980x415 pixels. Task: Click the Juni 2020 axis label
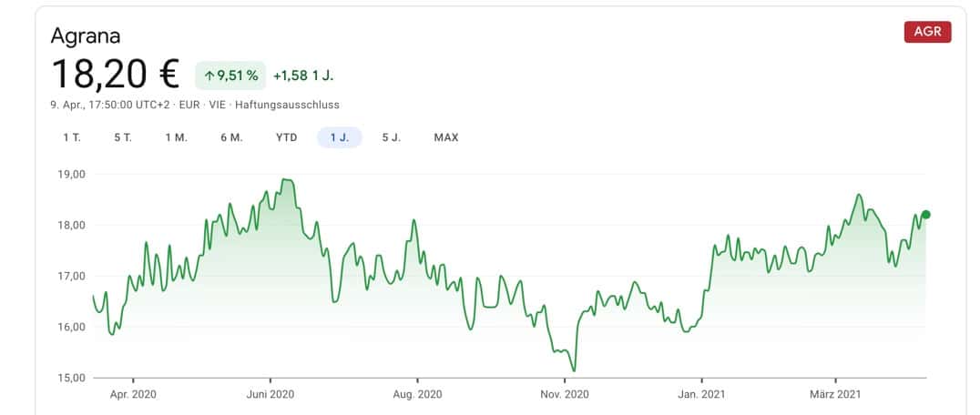pos(270,394)
